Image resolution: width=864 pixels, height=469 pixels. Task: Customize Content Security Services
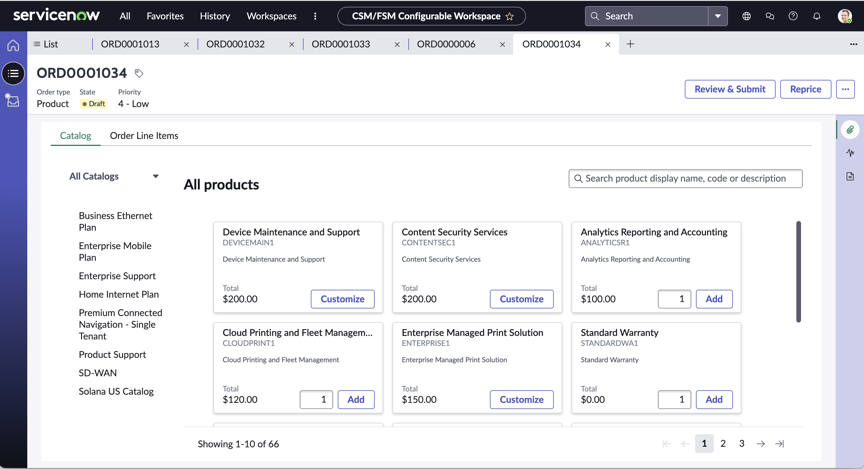click(521, 299)
